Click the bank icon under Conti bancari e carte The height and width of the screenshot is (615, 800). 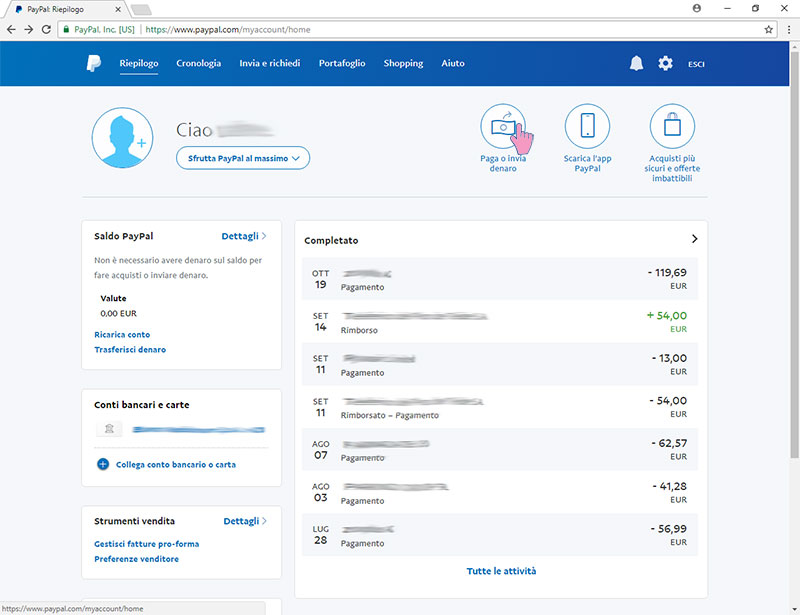pos(109,429)
